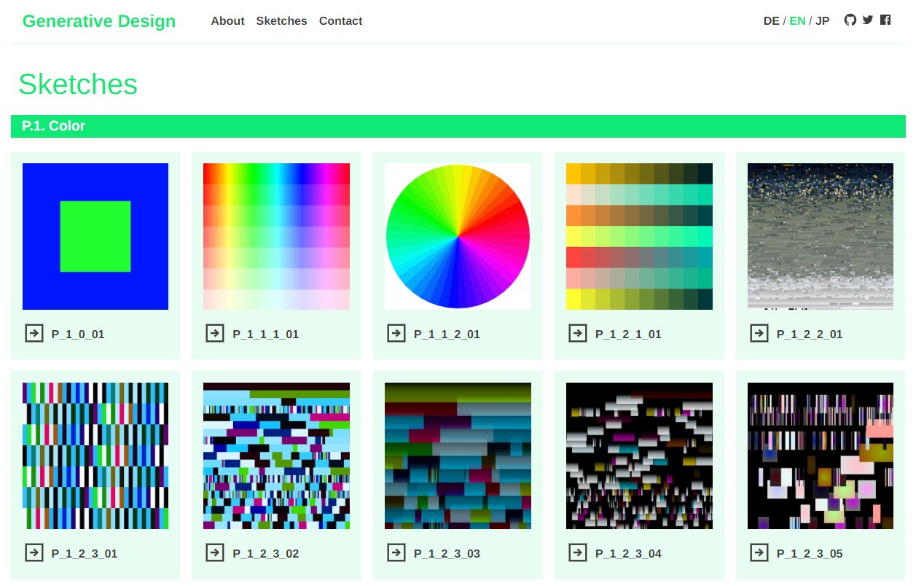Screen dimensions: 924x586
Task: Switch language to JP
Action: 822,21
